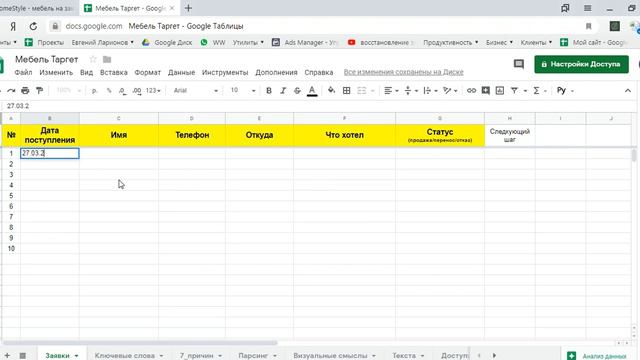The width and height of the screenshot is (640, 360).
Task: Toggle strikethrough formatting
Action: tap(297, 91)
